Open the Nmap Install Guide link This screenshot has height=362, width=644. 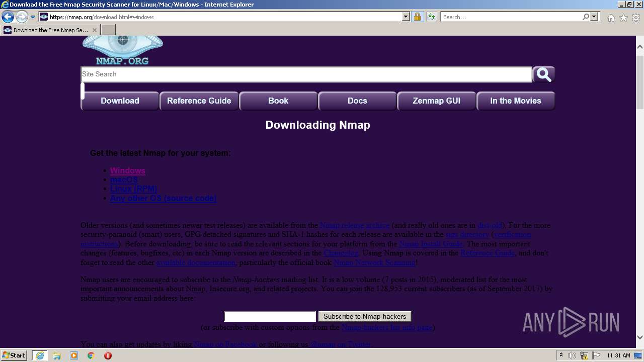431,244
